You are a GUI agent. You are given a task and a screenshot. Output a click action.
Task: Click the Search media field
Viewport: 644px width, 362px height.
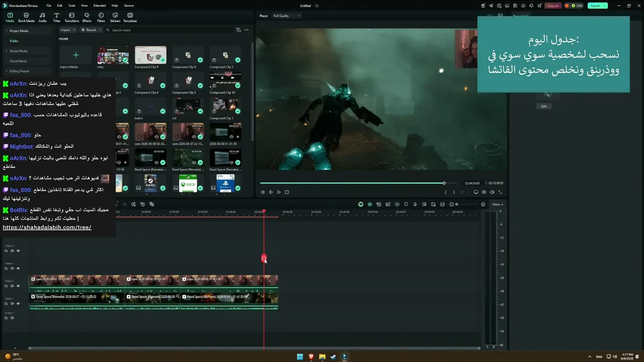click(x=169, y=30)
